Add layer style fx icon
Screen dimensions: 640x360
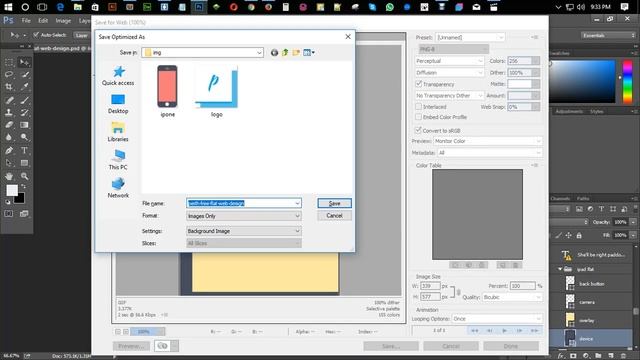pyautogui.click(x=561, y=356)
